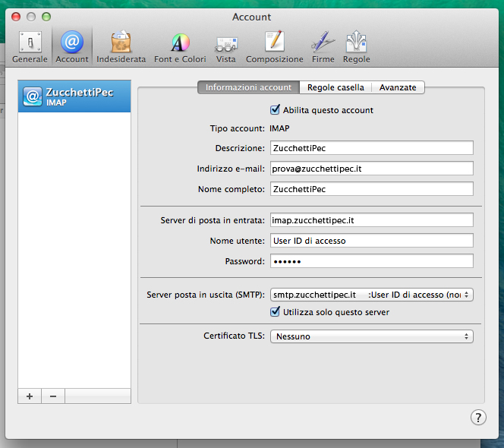
Task: Open the Regole rules pane
Action: pyautogui.click(x=356, y=47)
